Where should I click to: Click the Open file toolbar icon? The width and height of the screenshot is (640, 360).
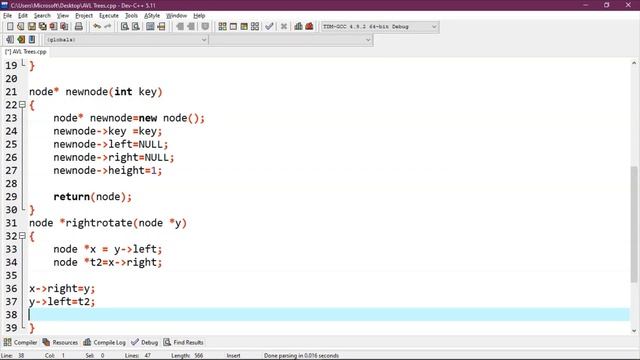point(20,27)
